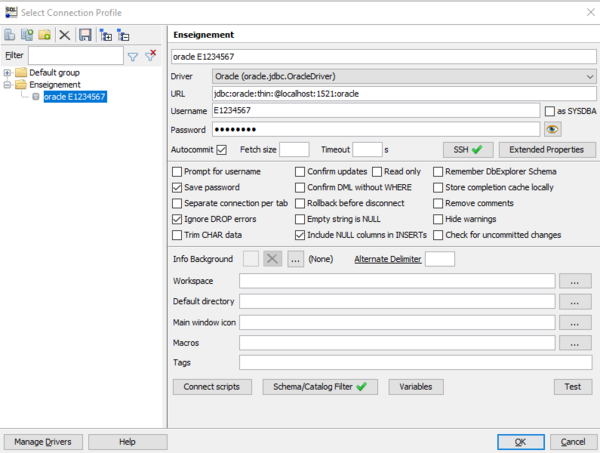Enable Prompt for username
Screen dimensions: 600x453
tap(177, 172)
